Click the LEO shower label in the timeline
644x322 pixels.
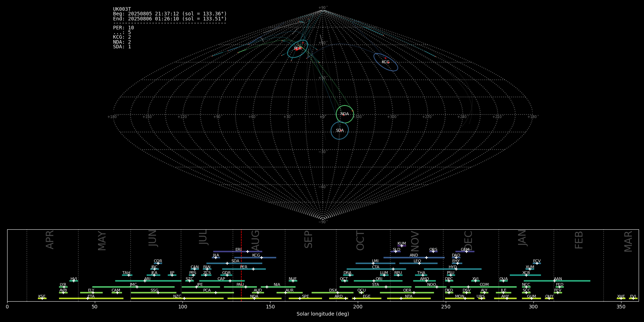pos(418,261)
